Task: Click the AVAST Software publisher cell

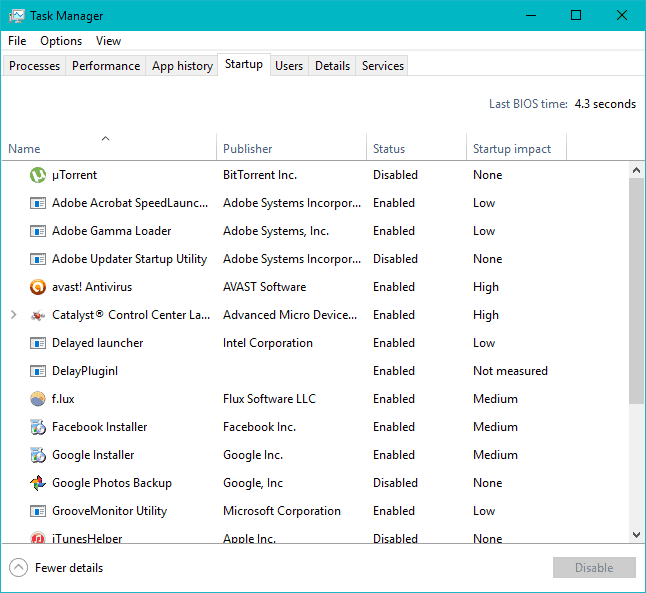Action: point(264,287)
